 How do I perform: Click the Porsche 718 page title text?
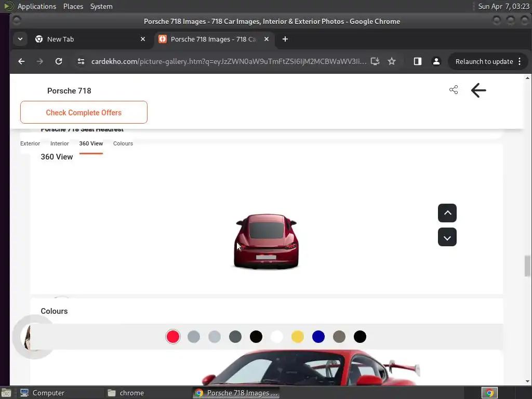[x=69, y=91]
